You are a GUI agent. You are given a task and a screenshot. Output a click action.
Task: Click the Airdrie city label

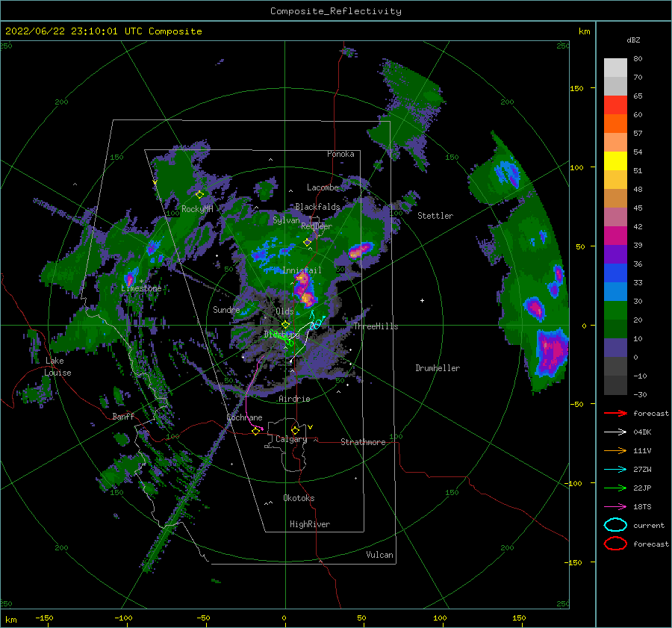pos(294,399)
